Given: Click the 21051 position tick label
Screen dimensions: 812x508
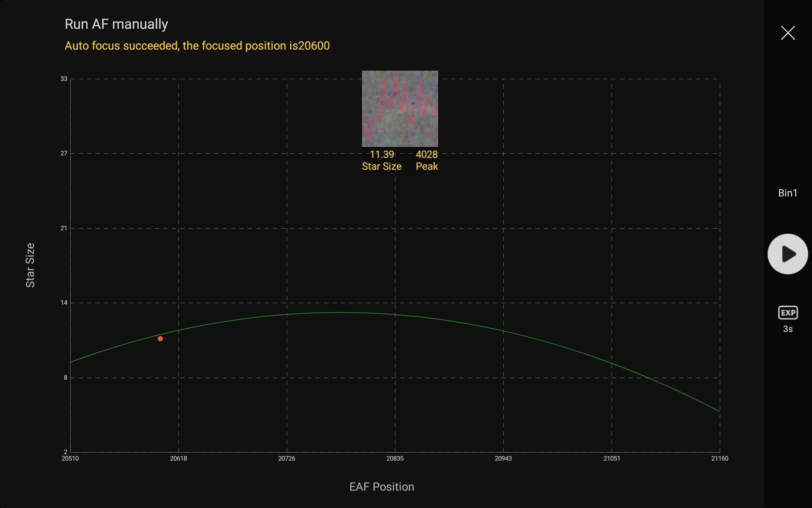Looking at the screenshot, I should [612, 458].
